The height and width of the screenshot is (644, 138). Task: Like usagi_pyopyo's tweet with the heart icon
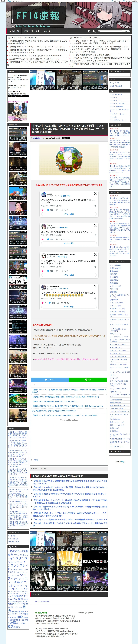[x=43, y=210]
